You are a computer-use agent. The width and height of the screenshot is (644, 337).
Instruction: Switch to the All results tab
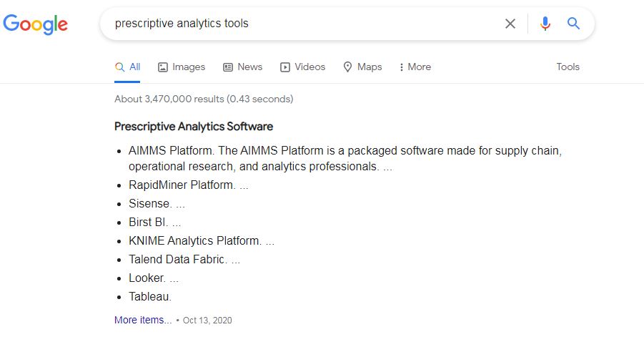tap(127, 67)
